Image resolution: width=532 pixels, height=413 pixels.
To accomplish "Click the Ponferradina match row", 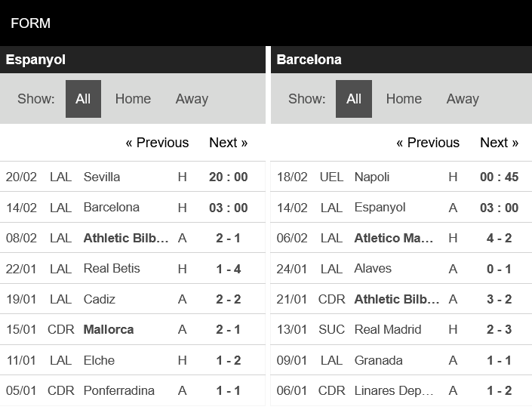I will point(118,390).
